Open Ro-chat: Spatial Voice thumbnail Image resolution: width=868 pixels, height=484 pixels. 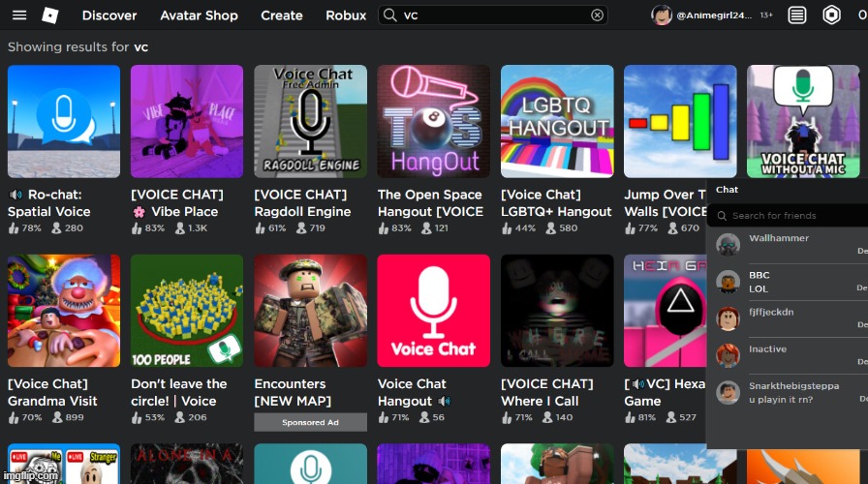point(64,121)
